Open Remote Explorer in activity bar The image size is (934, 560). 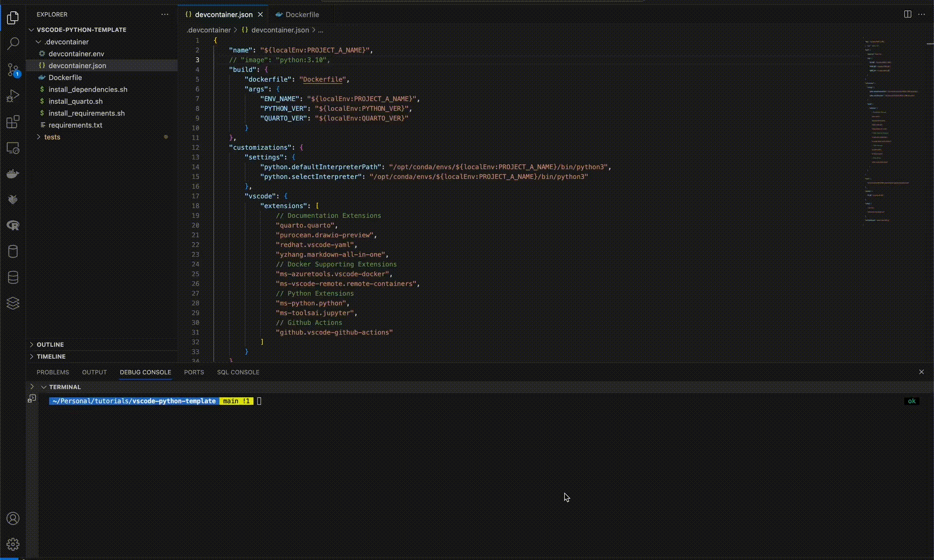(13, 148)
